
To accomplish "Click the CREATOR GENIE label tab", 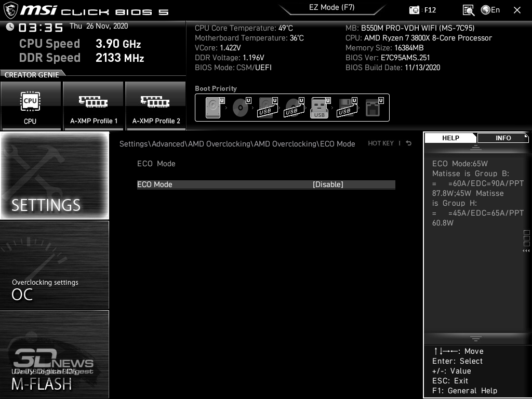I will pos(32,75).
